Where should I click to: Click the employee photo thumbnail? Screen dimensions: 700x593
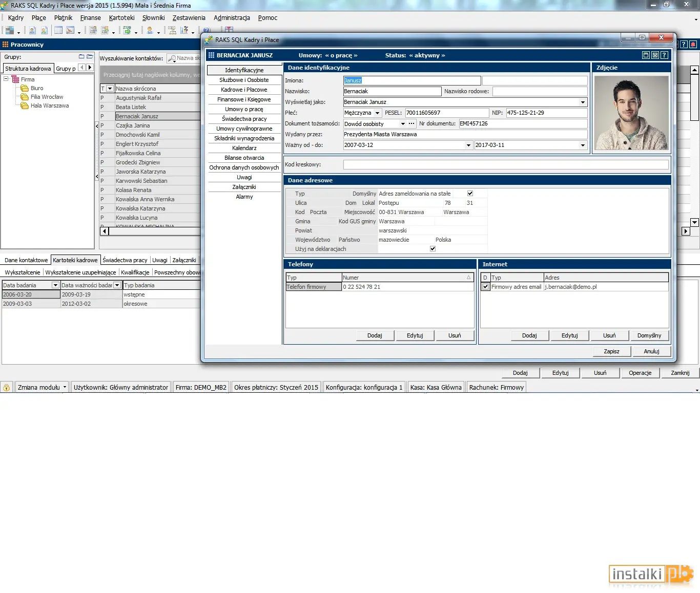coord(631,113)
